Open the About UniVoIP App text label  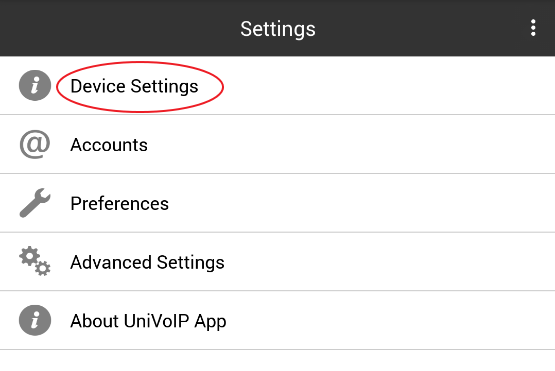[x=148, y=321]
